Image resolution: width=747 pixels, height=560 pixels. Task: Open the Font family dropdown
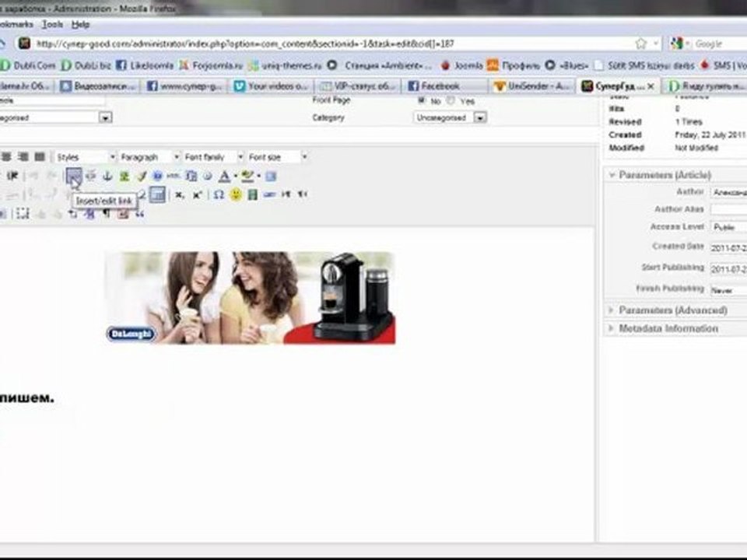click(x=213, y=156)
